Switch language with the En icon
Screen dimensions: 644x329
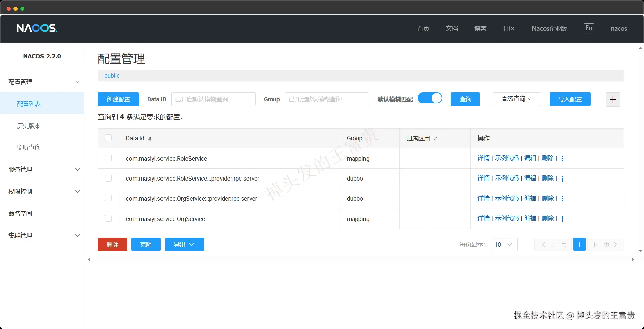pyautogui.click(x=589, y=28)
